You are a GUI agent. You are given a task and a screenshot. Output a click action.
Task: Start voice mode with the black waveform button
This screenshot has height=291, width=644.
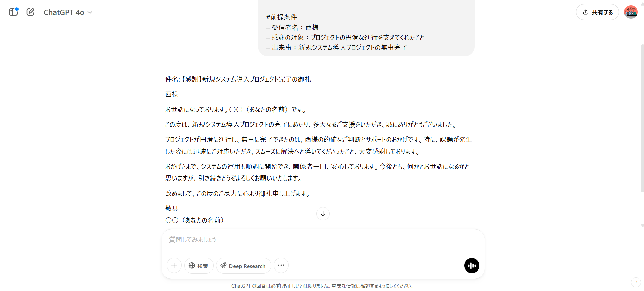click(x=472, y=265)
